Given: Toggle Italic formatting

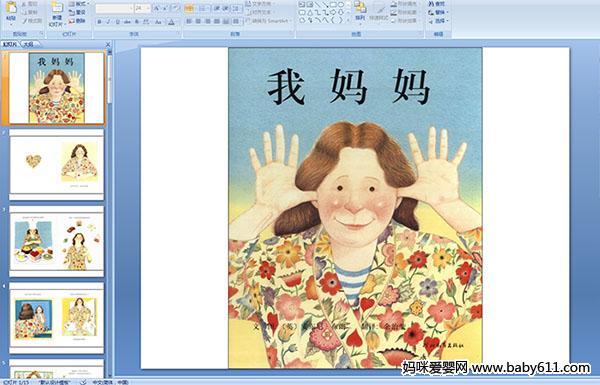Looking at the screenshot, I should (108, 22).
